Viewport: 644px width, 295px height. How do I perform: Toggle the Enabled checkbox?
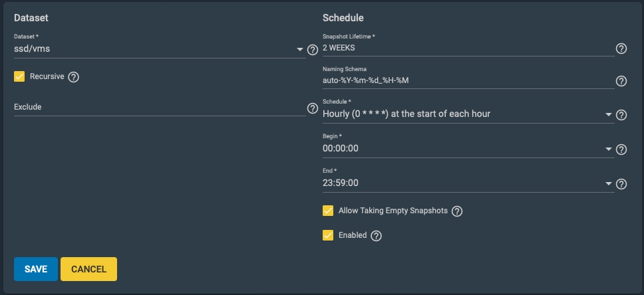point(328,235)
